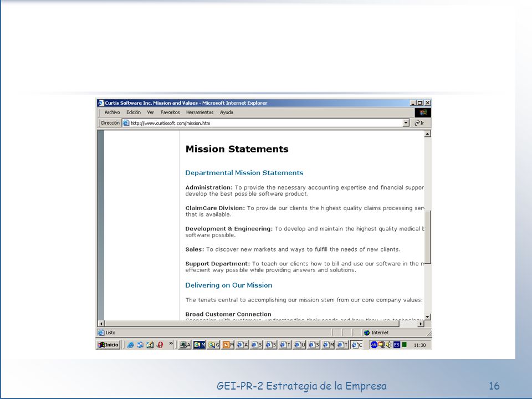532x399 pixels.
Task: Switch to the highlighted M taskbar button
Action: (199, 345)
